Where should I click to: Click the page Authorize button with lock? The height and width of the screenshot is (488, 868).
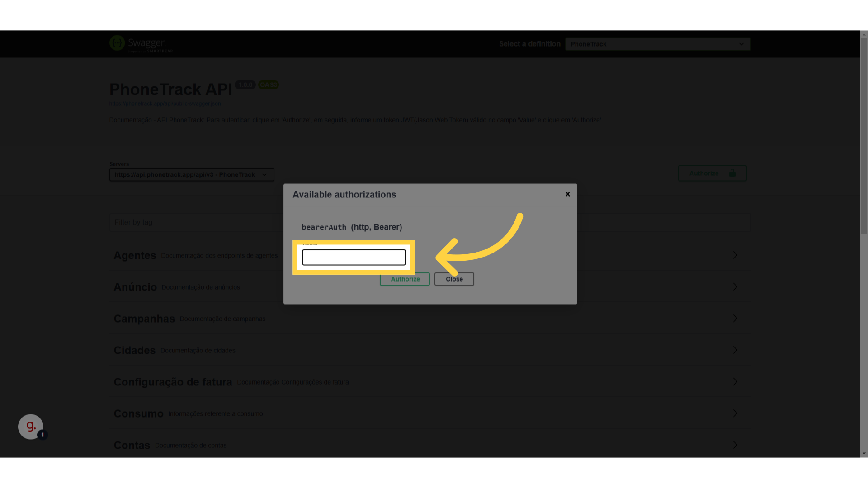(712, 174)
